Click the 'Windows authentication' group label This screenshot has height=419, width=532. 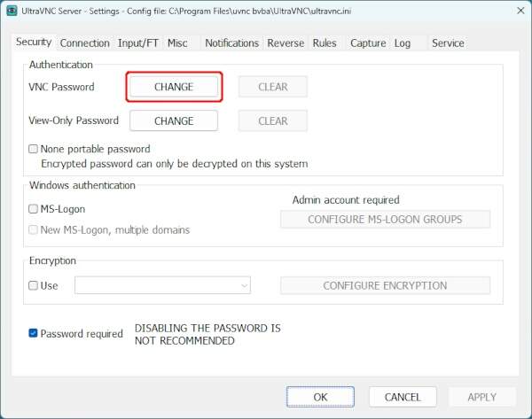point(82,185)
